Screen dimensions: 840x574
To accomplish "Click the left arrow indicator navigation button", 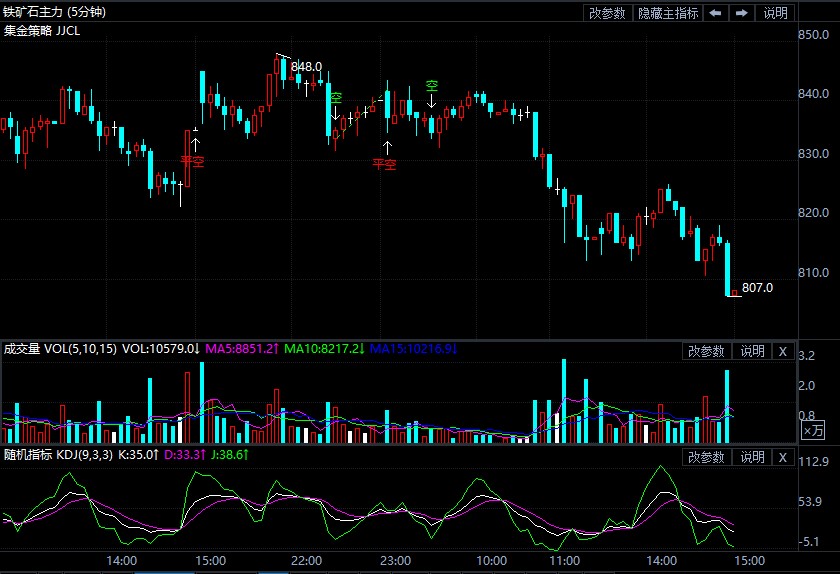I will click(x=716, y=13).
